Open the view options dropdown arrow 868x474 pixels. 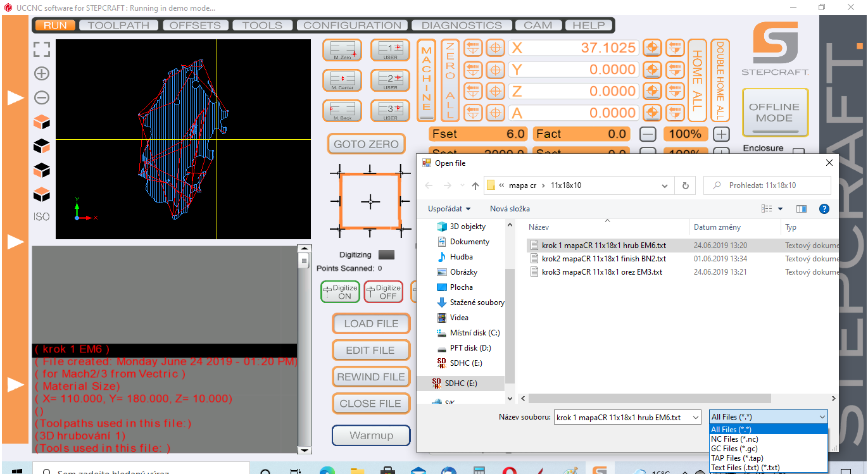[x=781, y=209]
